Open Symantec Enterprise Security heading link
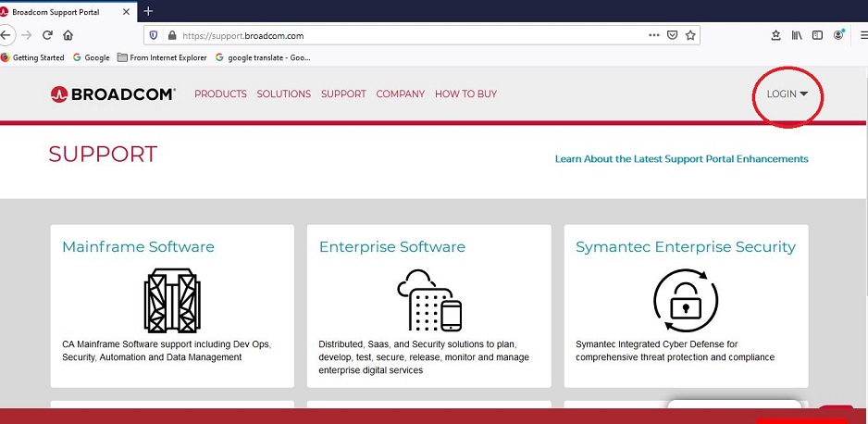Image resolution: width=868 pixels, height=424 pixels. coord(686,247)
